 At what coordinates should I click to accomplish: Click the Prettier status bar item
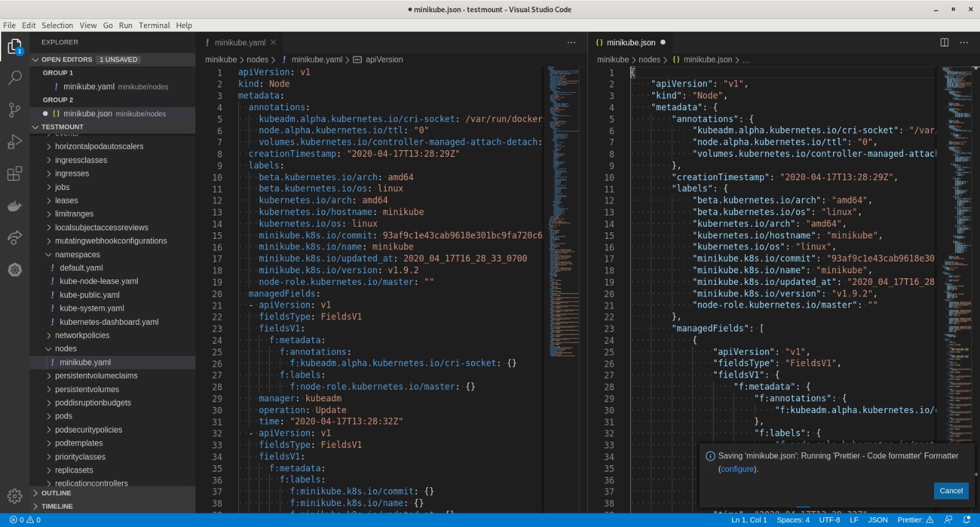coord(915,520)
